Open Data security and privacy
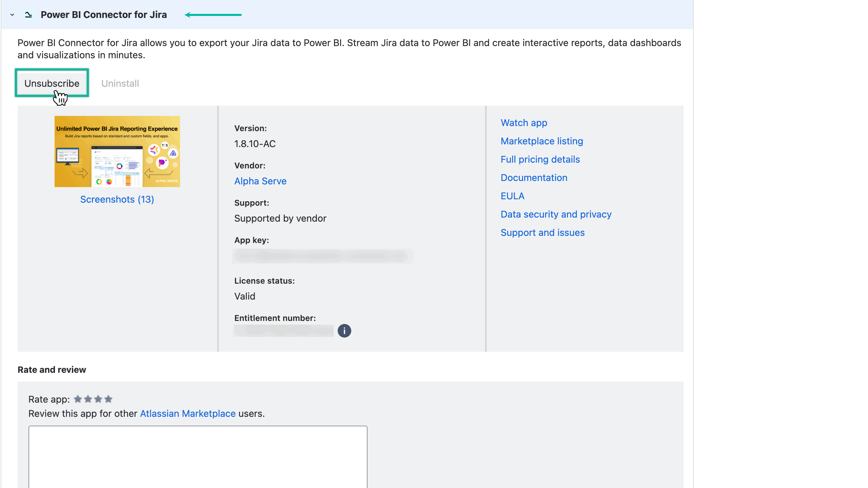The height and width of the screenshot is (488, 868). 556,214
